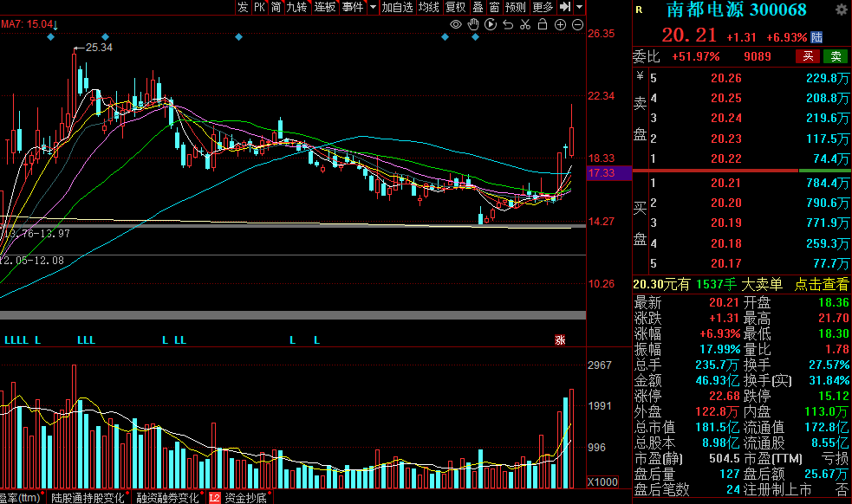Click the 涨停 limit-up price 22.68
The height and width of the screenshot is (504, 852).
pos(725,396)
